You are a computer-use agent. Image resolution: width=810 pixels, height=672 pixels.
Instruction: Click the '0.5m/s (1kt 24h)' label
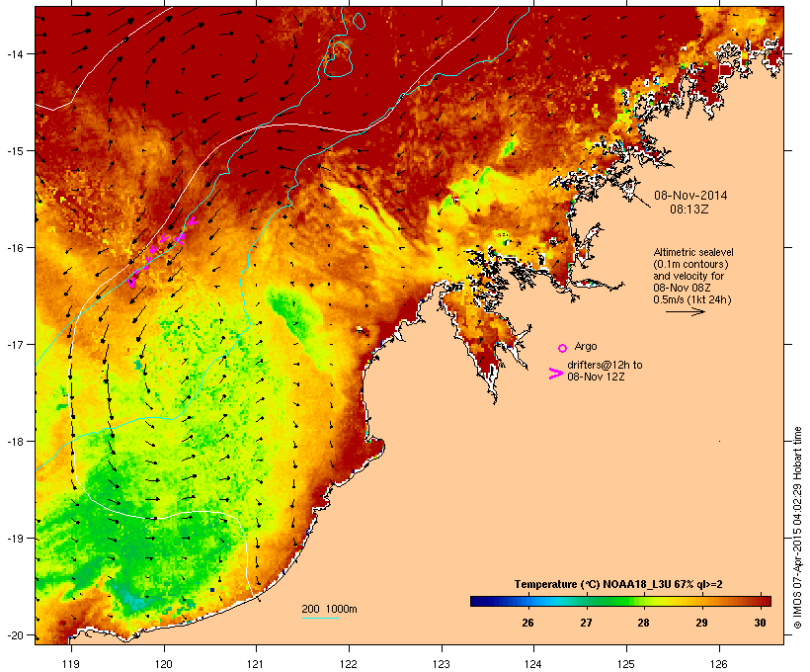click(692, 299)
